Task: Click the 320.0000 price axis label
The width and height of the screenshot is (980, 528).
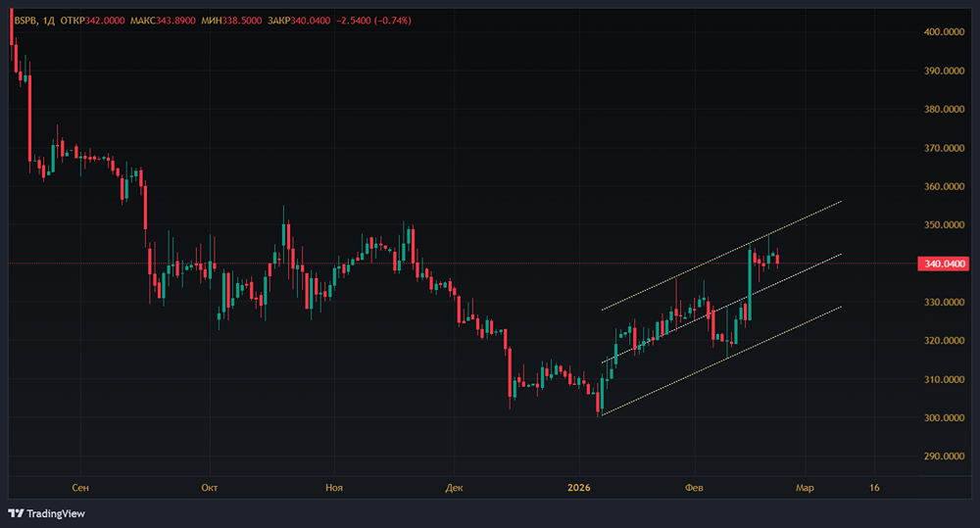Action: 944,341
